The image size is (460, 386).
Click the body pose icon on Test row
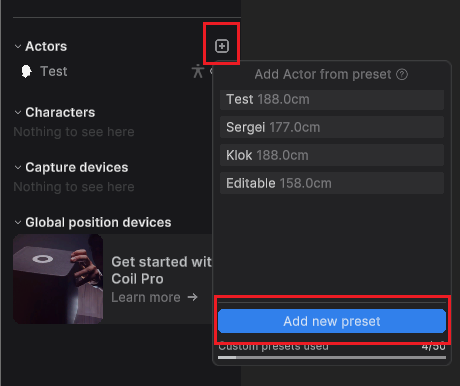coord(198,71)
